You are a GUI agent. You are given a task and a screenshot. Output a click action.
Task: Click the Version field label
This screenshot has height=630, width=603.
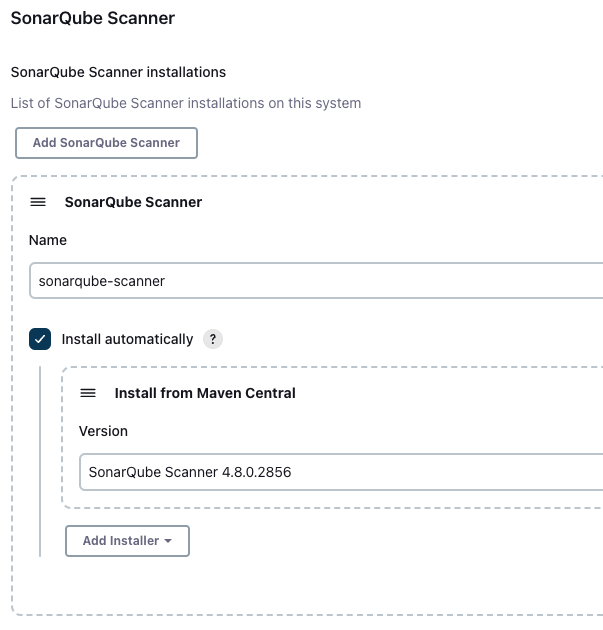[103, 431]
